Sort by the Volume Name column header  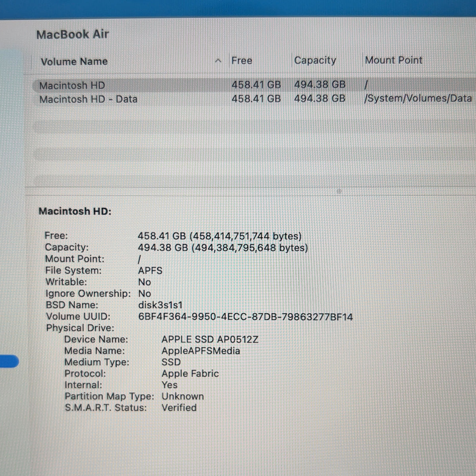pyautogui.click(x=74, y=61)
